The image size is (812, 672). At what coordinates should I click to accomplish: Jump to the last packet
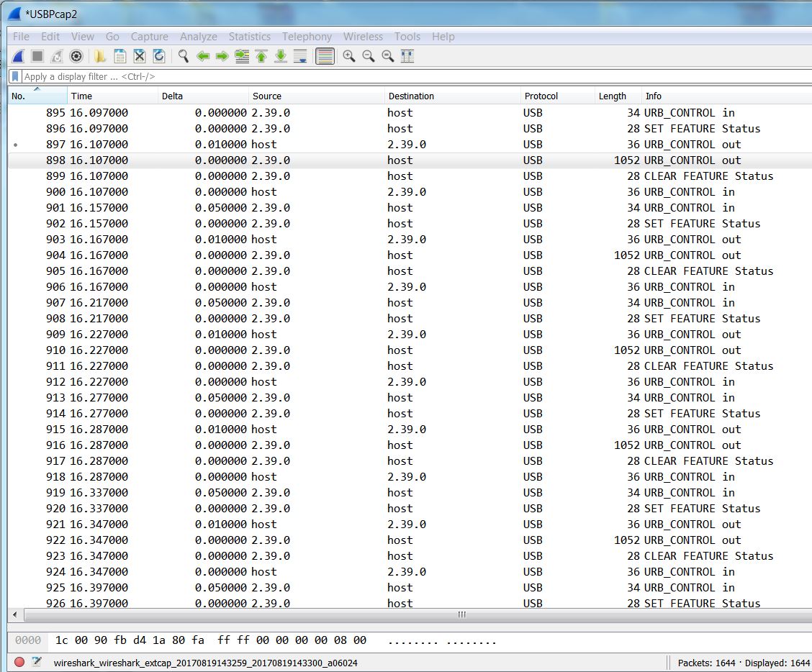tap(280, 56)
